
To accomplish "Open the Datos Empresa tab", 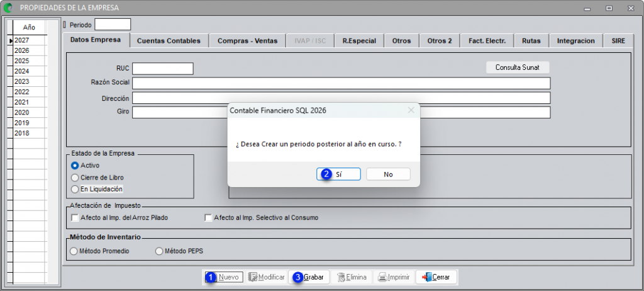I will coord(96,40).
